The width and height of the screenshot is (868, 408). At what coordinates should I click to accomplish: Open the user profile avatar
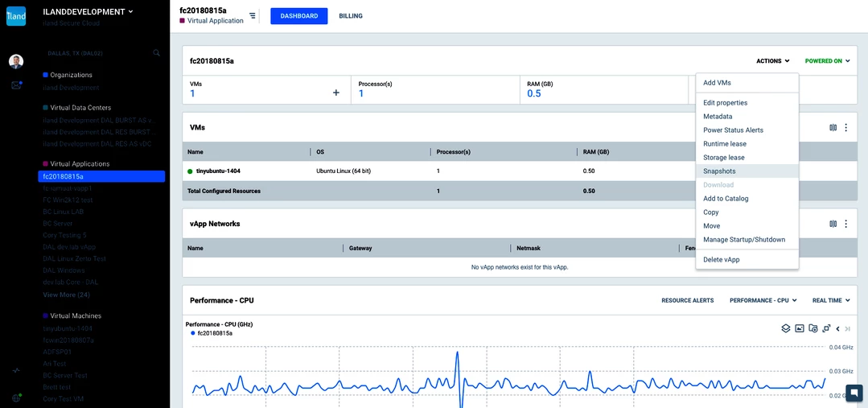[16, 62]
